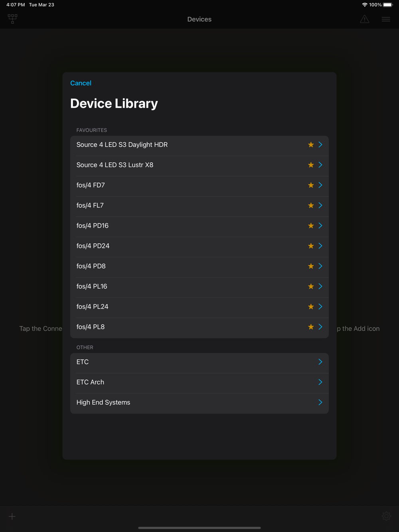Screen dimensions: 399x532
Task: Tap the battery indicator in status bar
Action: tap(388, 5)
